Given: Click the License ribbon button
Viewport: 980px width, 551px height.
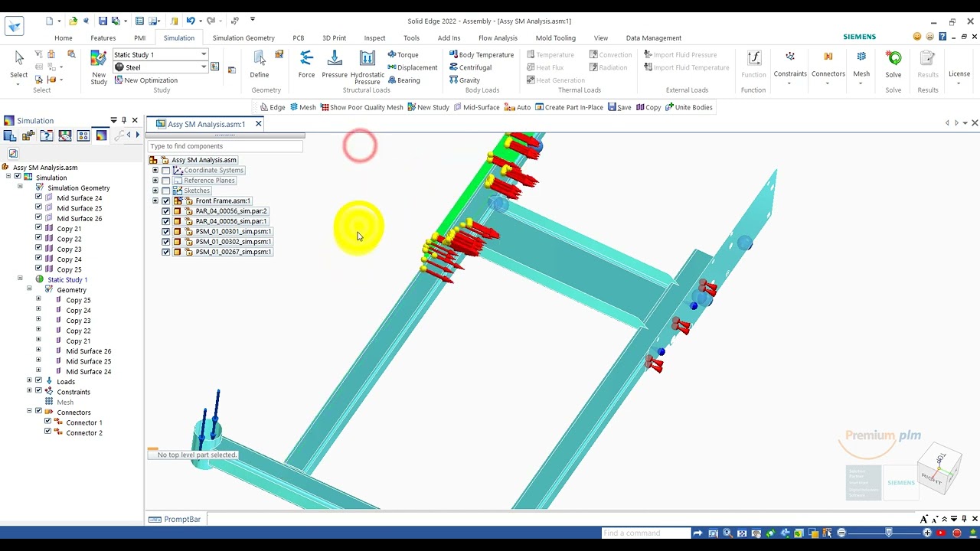Looking at the screenshot, I should pos(959,67).
